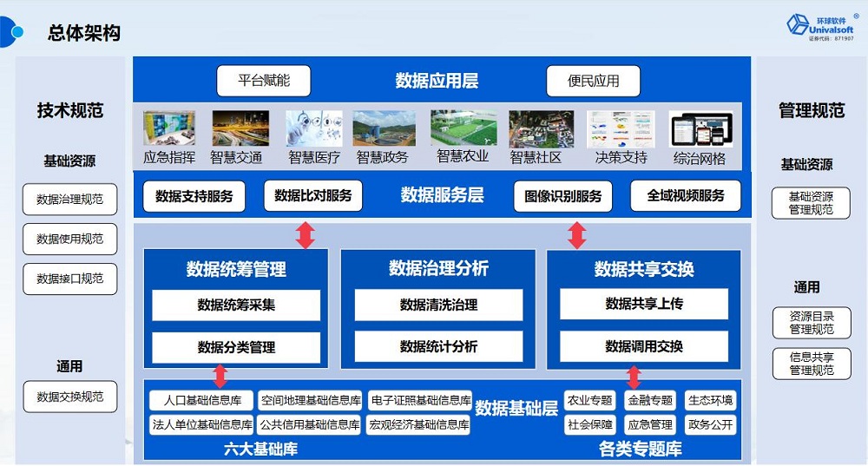Screen dimensions: 868x466
Task: Select the 便民应用 button
Action: pyautogui.click(x=594, y=82)
